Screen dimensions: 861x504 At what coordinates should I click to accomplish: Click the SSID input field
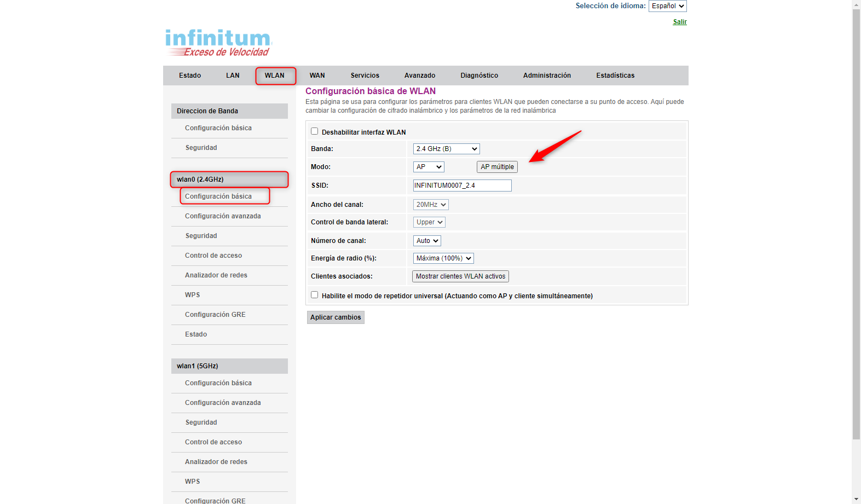pos(462,186)
